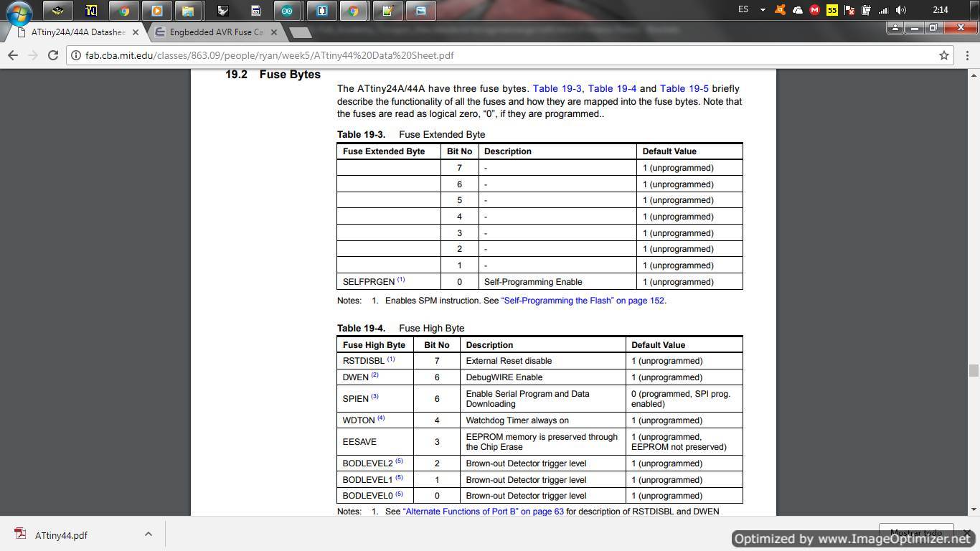The height and width of the screenshot is (551, 980).
Task: Click the EESAVE fuse row name
Action: [359, 442]
